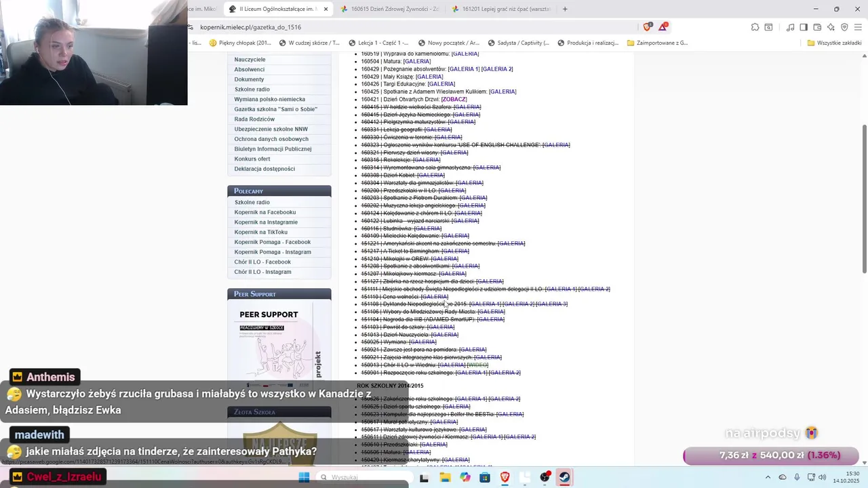Open Ubezpieczenie szkolne NNW menu item
This screenshot has height=488, width=868.
pyautogui.click(x=271, y=129)
